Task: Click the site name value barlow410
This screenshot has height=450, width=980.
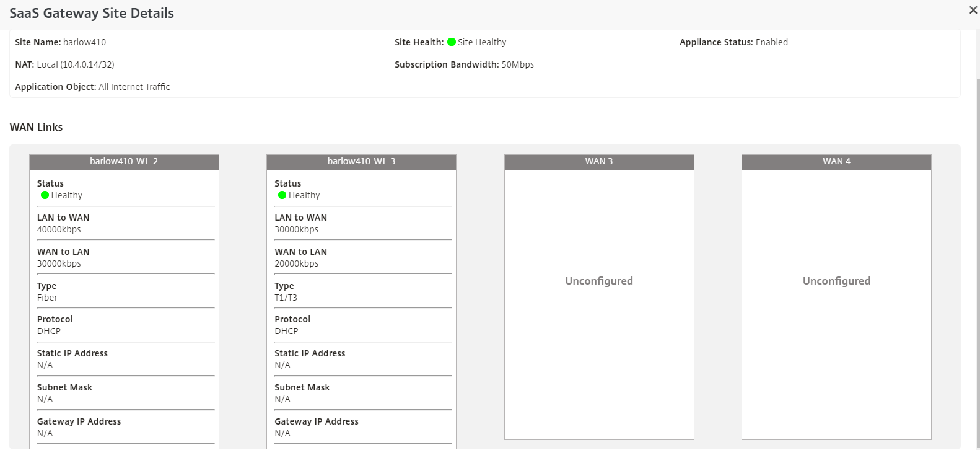Action: (x=84, y=42)
